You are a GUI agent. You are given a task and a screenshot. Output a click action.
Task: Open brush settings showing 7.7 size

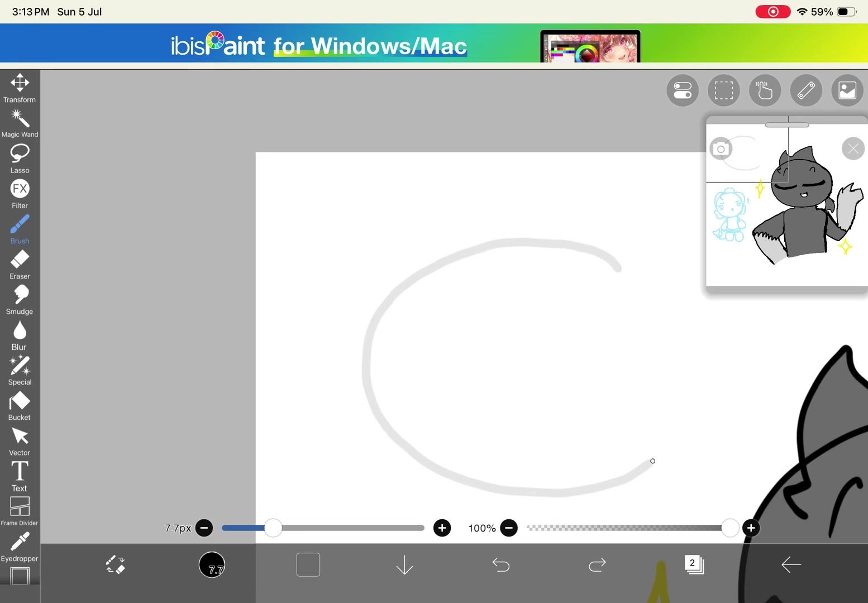(212, 565)
